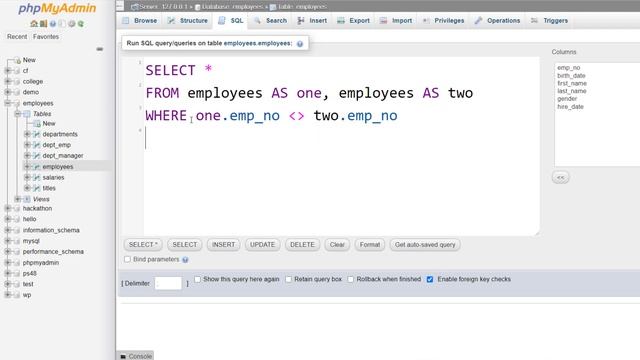Image resolution: width=640 pixels, height=360 pixels.
Task: Open navigation panel settings gear icon
Action: click(x=71, y=24)
